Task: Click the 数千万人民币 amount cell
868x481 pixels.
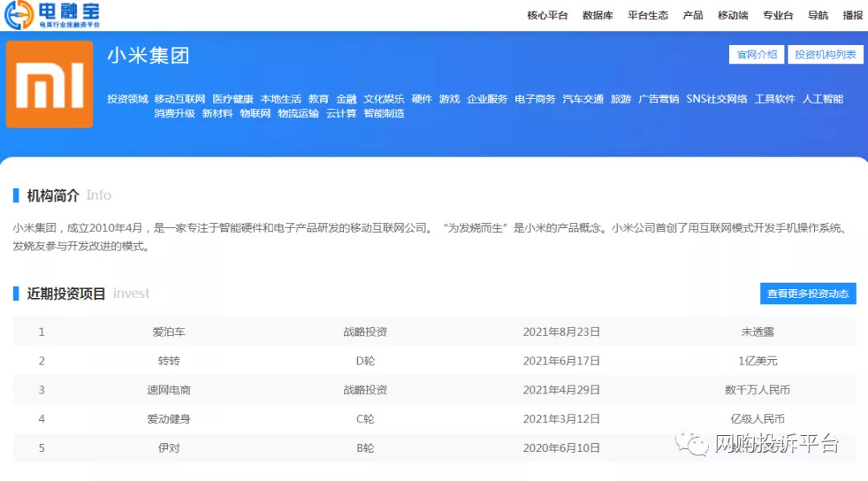Action: 757,389
